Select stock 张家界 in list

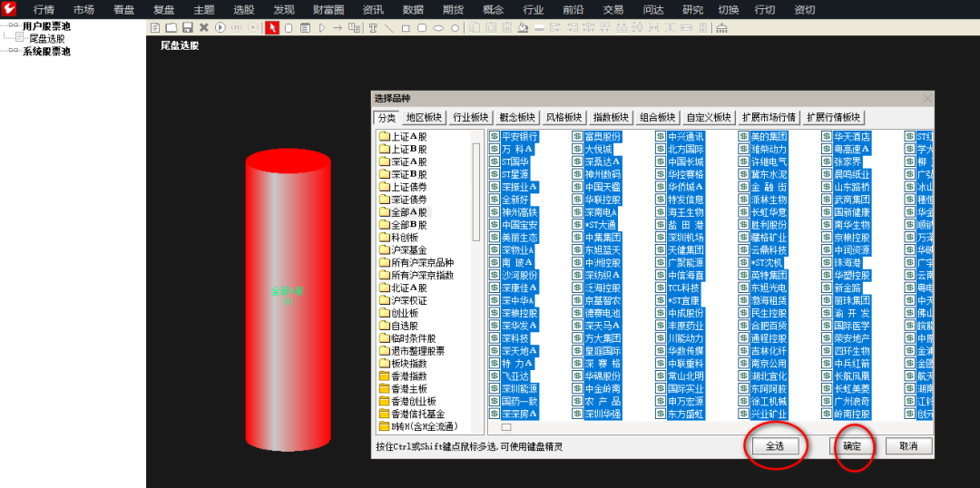click(x=848, y=161)
